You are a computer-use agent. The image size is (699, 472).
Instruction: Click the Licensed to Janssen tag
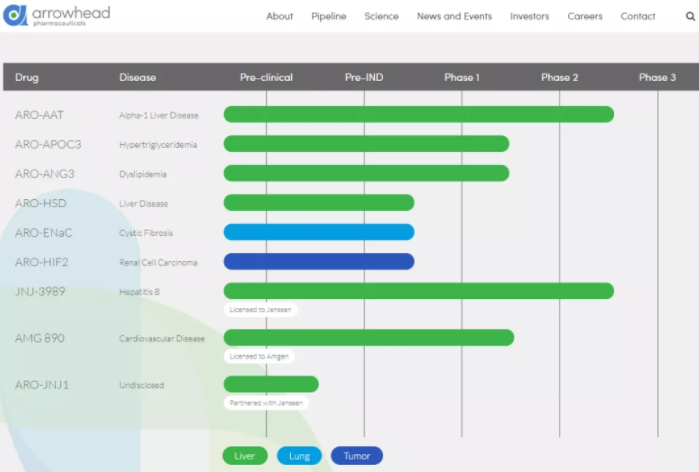point(260,309)
